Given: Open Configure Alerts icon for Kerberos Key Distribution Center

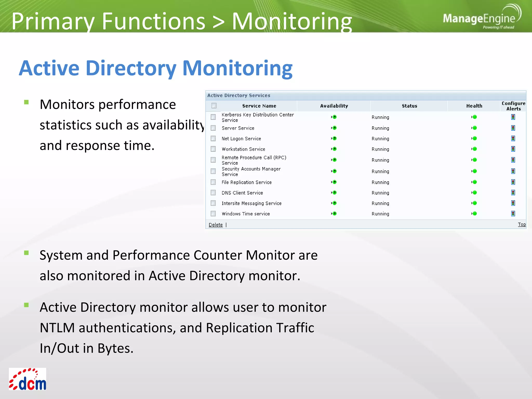Looking at the screenshot, I should [513, 117].
